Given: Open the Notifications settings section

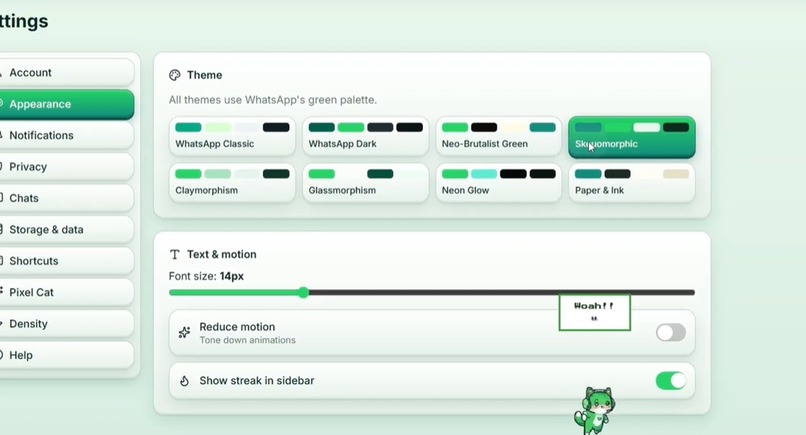Looking at the screenshot, I should 66,135.
